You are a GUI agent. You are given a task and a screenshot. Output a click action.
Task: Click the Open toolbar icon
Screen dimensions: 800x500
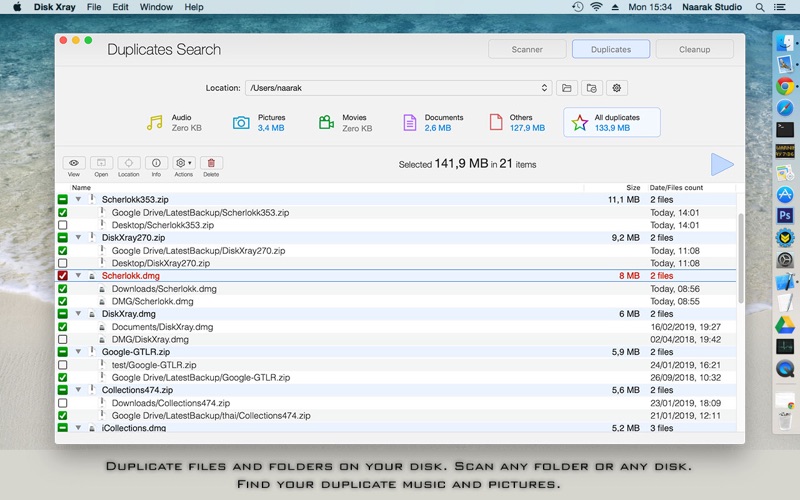[x=101, y=163]
